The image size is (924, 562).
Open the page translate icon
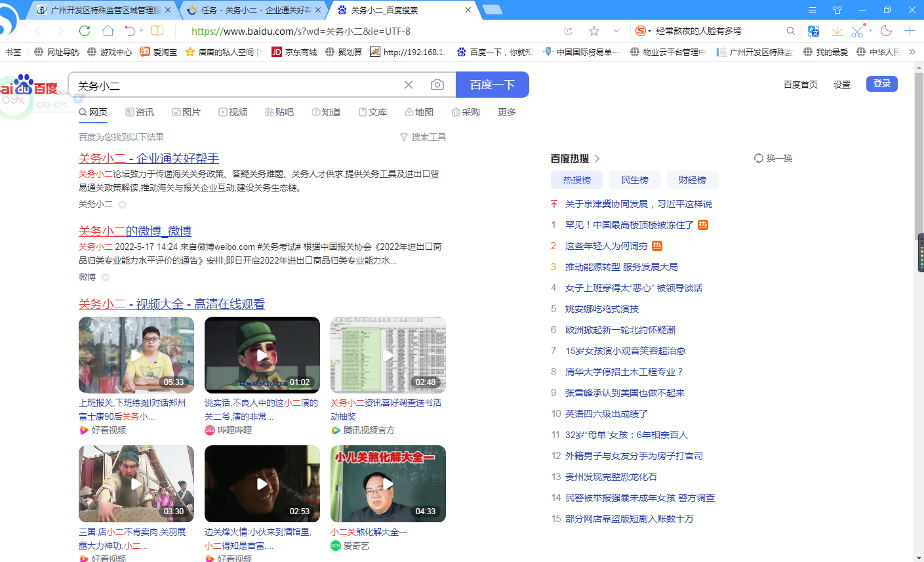click(814, 31)
